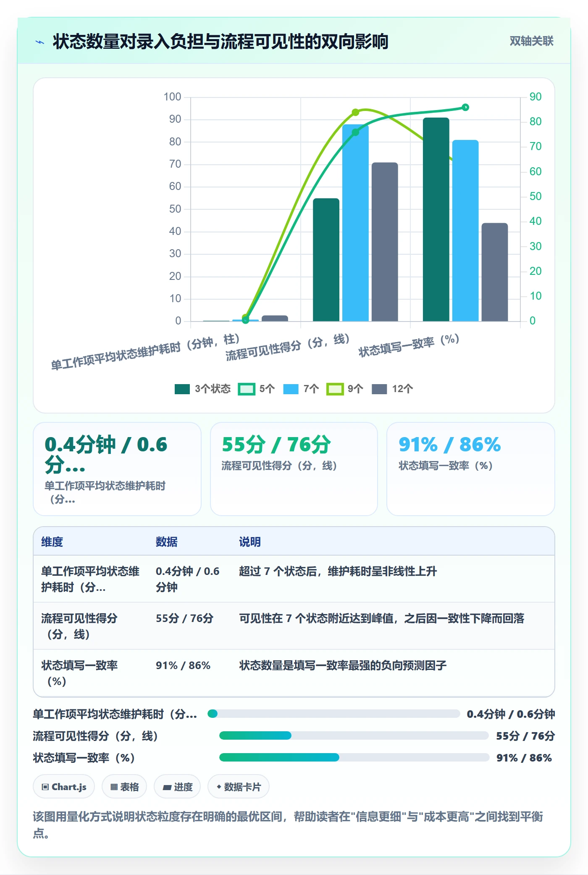The image size is (588, 875).
Task: Click the left-axis label 100
Action: tap(172, 97)
